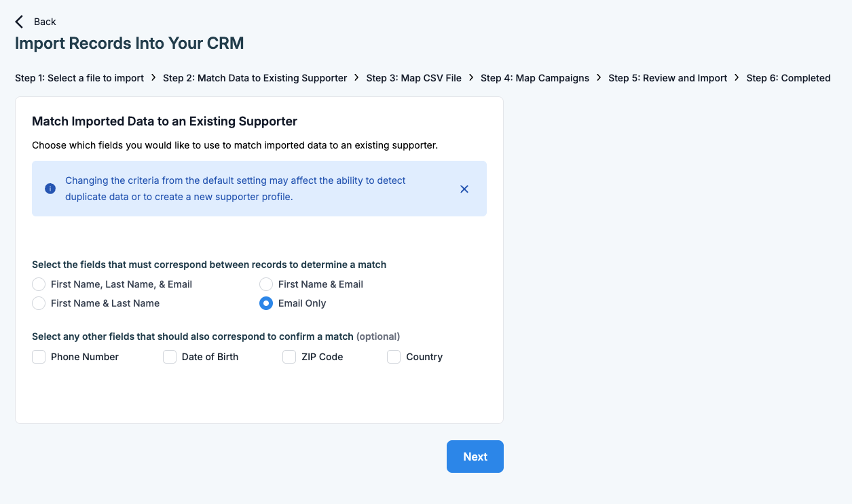The image size is (852, 504).
Task: Click the Back arrow icon
Action: click(19, 22)
